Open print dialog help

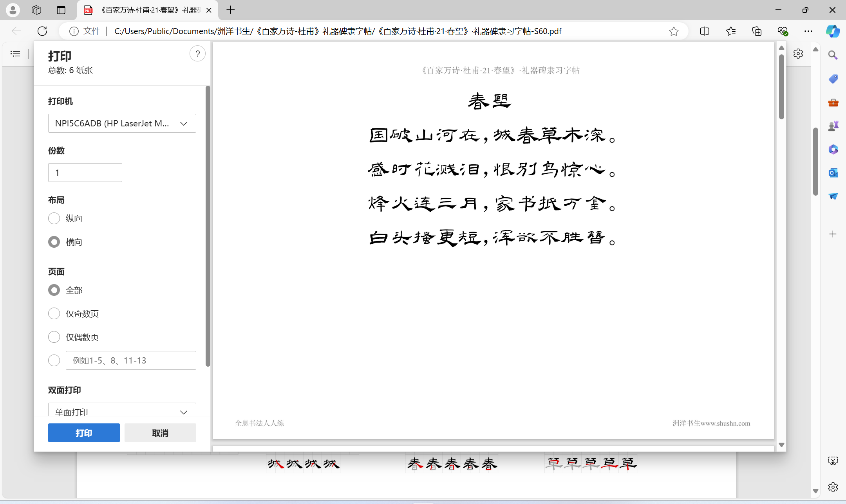tap(197, 54)
